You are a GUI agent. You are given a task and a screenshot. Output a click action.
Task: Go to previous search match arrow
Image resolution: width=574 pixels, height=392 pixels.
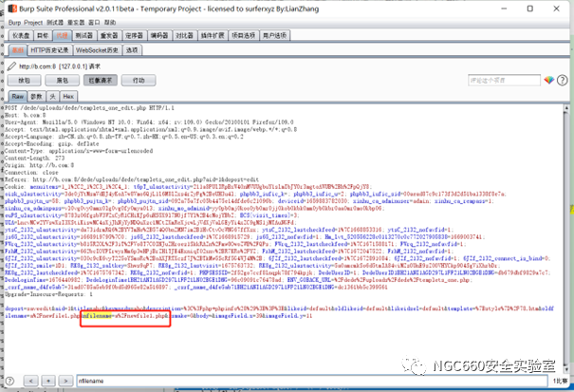[x=31, y=381]
